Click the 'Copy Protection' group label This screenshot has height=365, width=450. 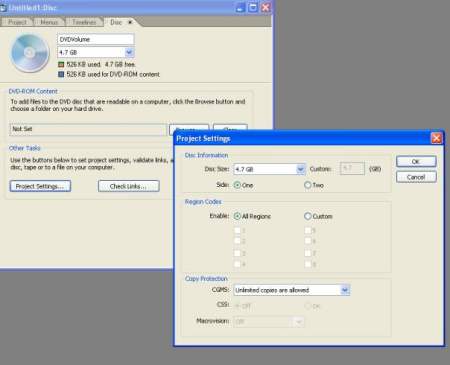click(x=206, y=279)
